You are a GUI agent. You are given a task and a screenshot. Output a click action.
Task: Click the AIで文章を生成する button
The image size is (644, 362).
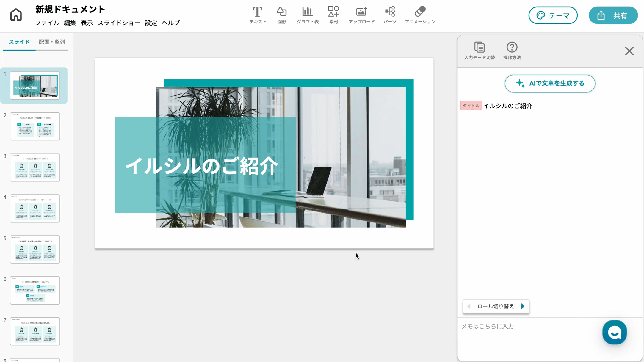pos(550,84)
